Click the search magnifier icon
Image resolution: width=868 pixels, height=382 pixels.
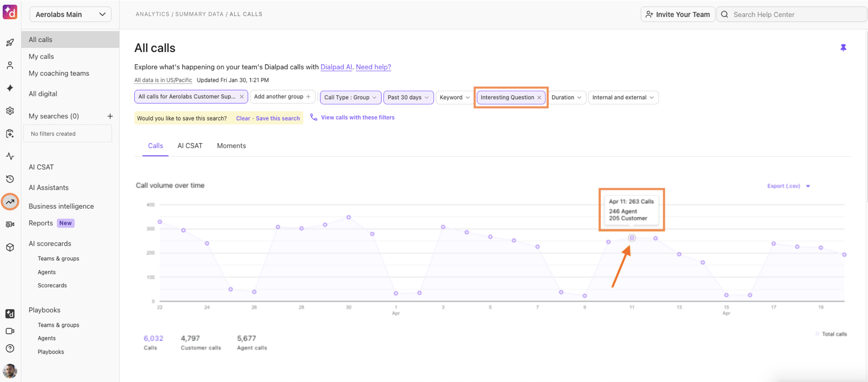pyautogui.click(x=725, y=14)
